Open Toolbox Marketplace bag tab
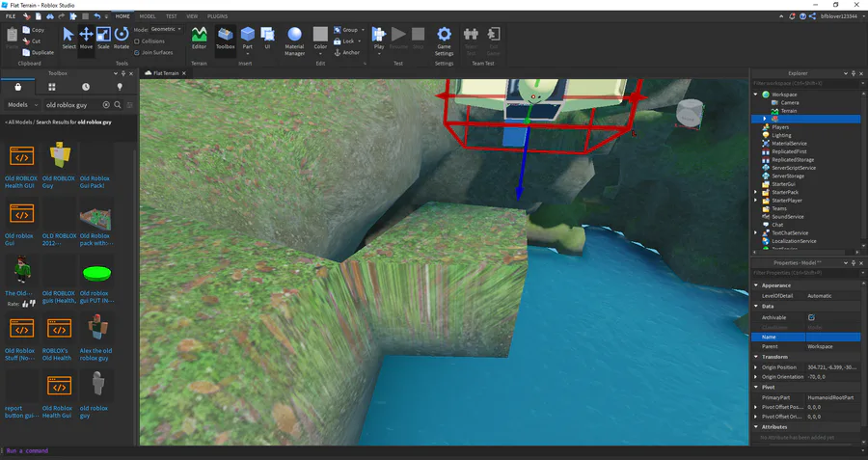 point(17,87)
